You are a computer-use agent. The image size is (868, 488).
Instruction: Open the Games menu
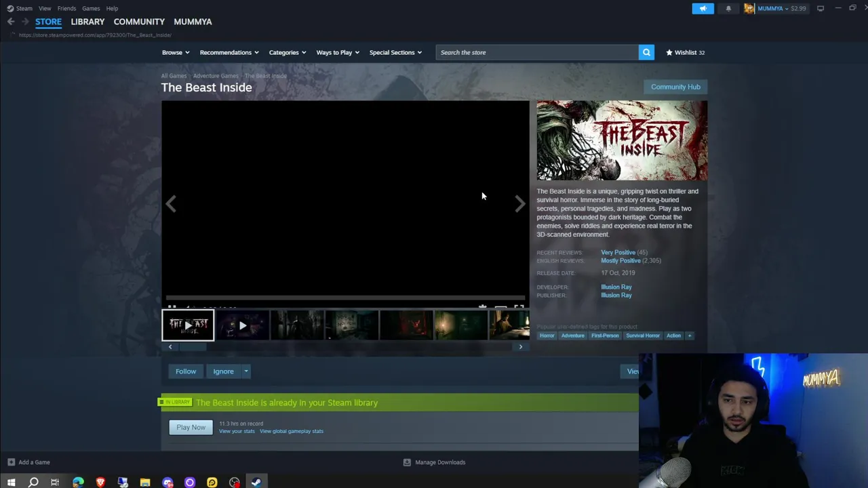pos(91,8)
